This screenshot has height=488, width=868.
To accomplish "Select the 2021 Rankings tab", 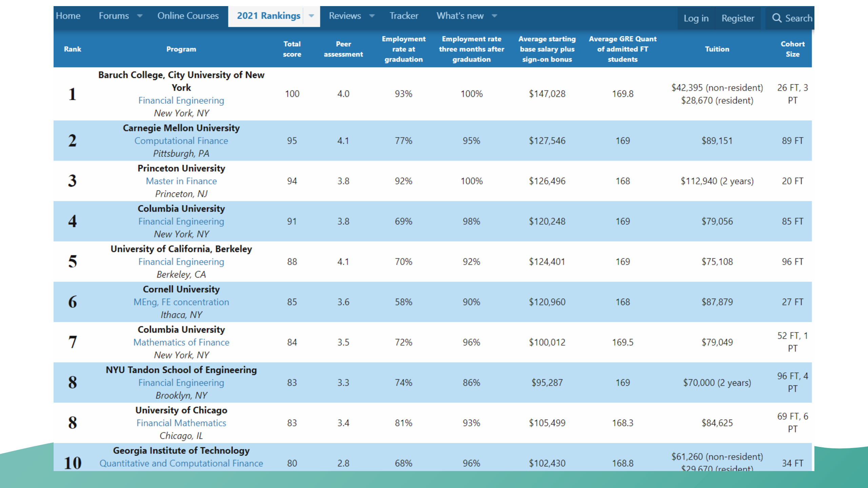I will pyautogui.click(x=268, y=16).
